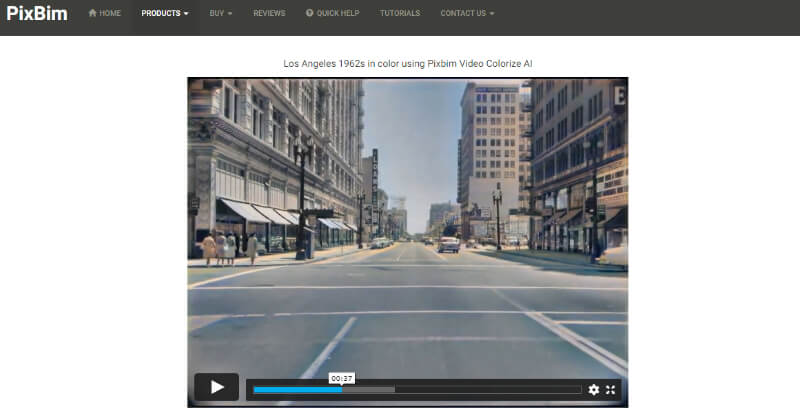The width and height of the screenshot is (800, 418).
Task: Open the TUTORIALS page
Action: pos(400,13)
